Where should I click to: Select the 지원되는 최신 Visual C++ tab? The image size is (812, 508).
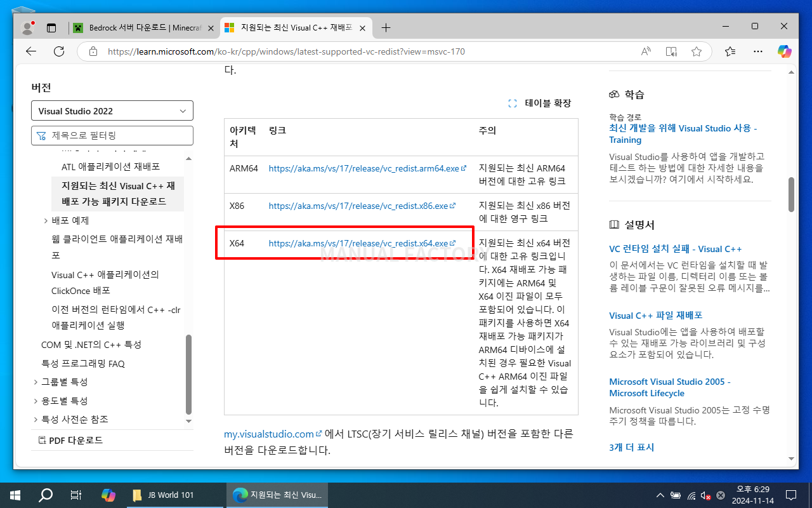coord(296,28)
